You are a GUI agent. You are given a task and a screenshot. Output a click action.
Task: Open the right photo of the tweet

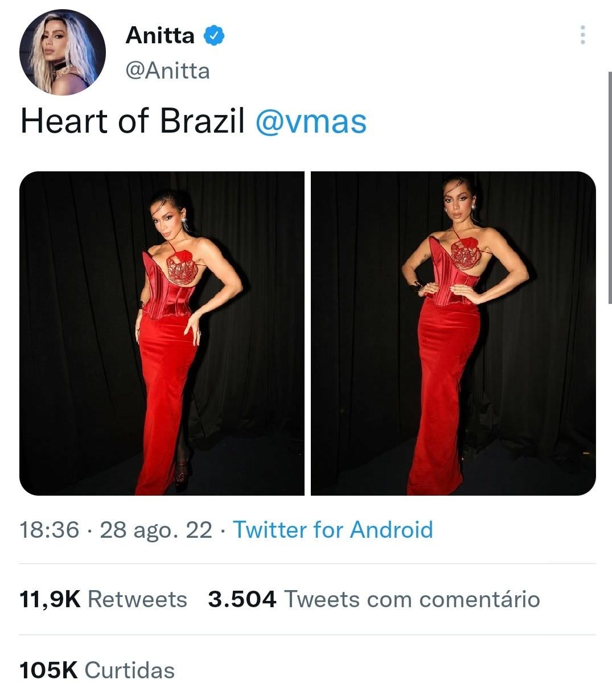[453, 333]
